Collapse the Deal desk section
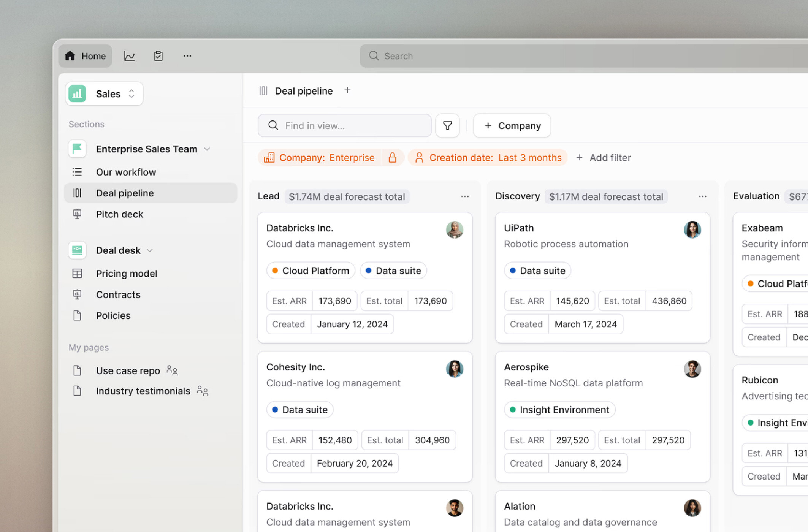This screenshot has height=532, width=808. coord(150,250)
